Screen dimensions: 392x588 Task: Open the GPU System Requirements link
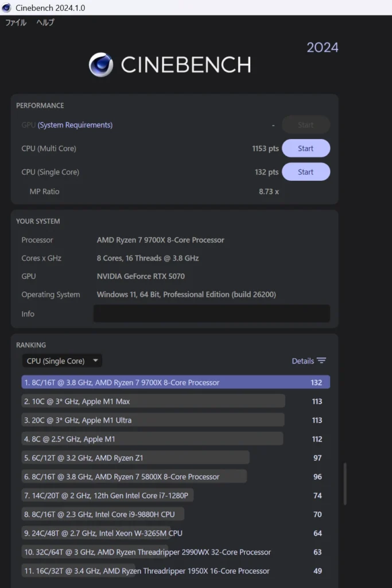[75, 125]
